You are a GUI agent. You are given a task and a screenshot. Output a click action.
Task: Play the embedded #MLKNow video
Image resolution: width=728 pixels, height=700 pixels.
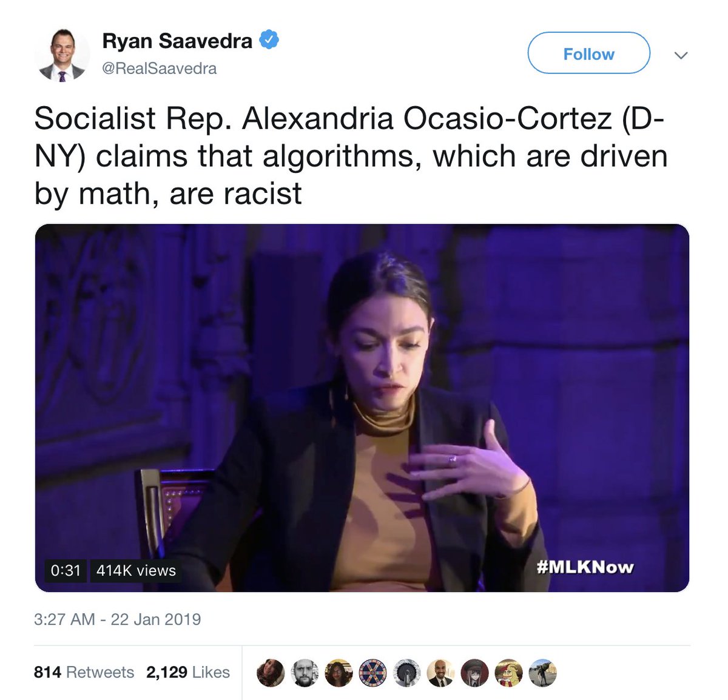click(x=362, y=408)
